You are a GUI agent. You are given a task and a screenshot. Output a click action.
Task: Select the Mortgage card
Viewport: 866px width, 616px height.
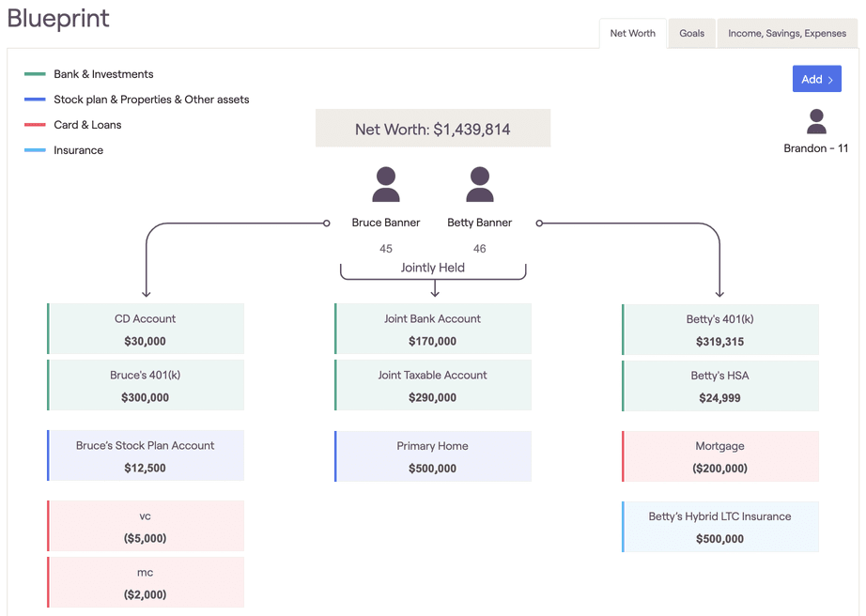tap(719, 455)
